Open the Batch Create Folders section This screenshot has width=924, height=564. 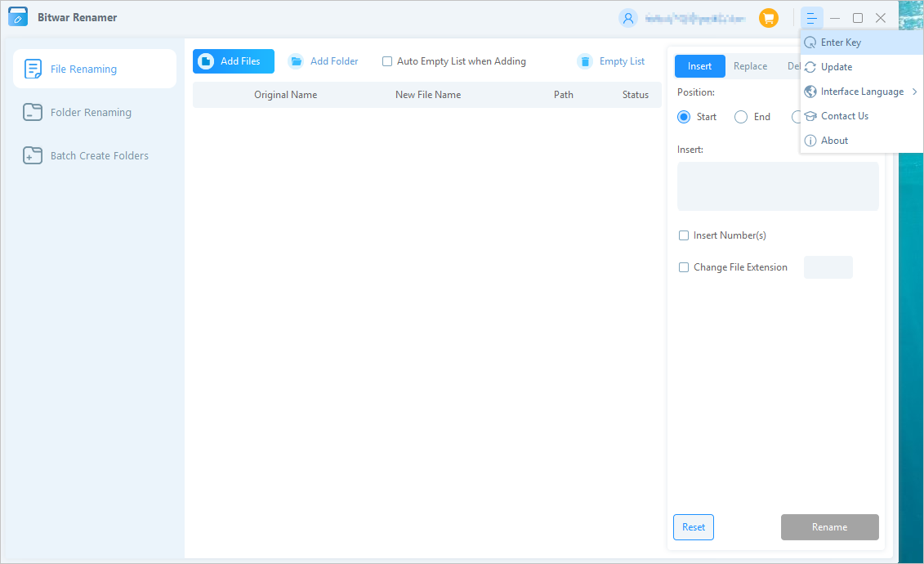coord(94,155)
